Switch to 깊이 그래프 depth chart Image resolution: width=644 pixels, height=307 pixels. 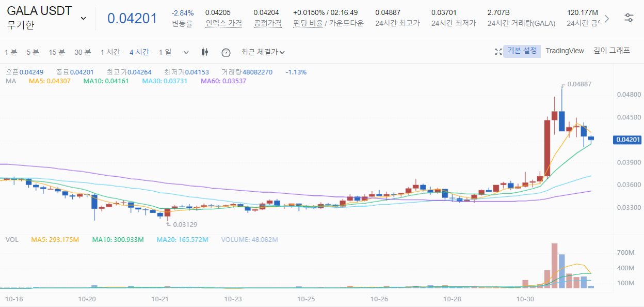[x=611, y=51]
